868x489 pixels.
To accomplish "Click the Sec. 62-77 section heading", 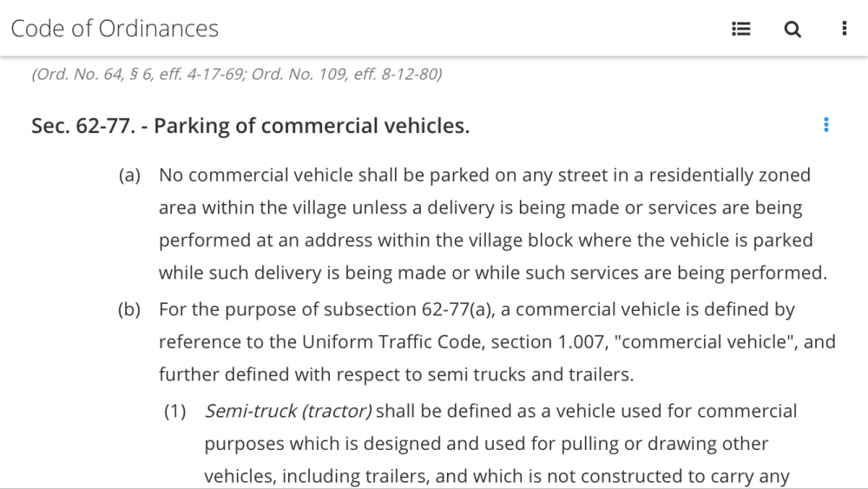I will click(250, 126).
